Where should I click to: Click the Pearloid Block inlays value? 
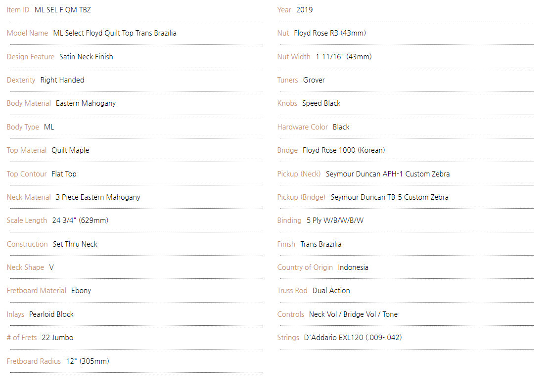pyautogui.click(x=51, y=314)
